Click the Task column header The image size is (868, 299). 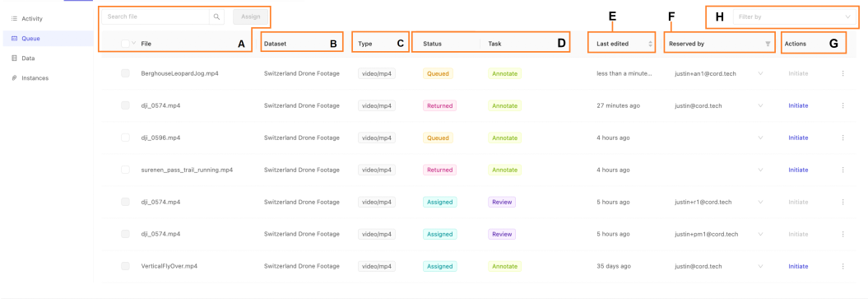point(495,43)
